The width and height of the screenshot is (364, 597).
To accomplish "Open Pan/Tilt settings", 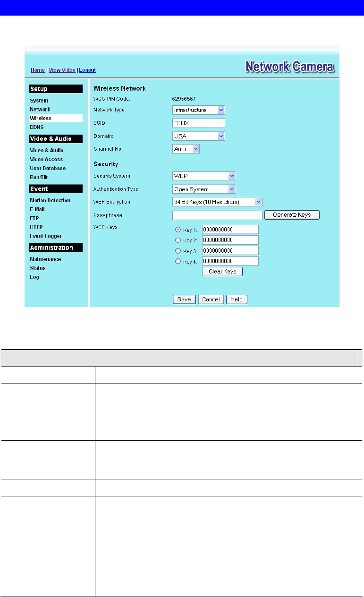I will (x=39, y=177).
